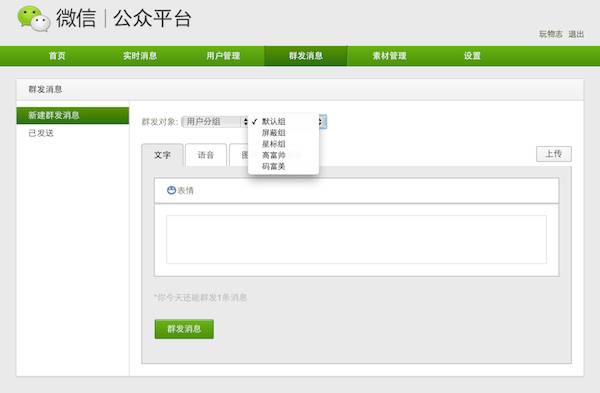
Task: Click the 上传 upload button
Action: [554, 154]
